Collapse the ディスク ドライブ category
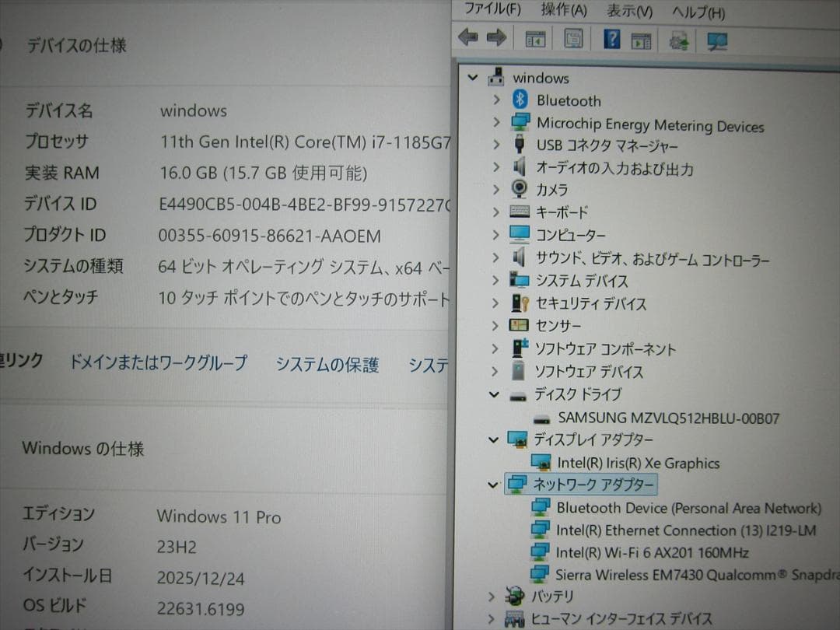840x630 pixels. point(493,394)
